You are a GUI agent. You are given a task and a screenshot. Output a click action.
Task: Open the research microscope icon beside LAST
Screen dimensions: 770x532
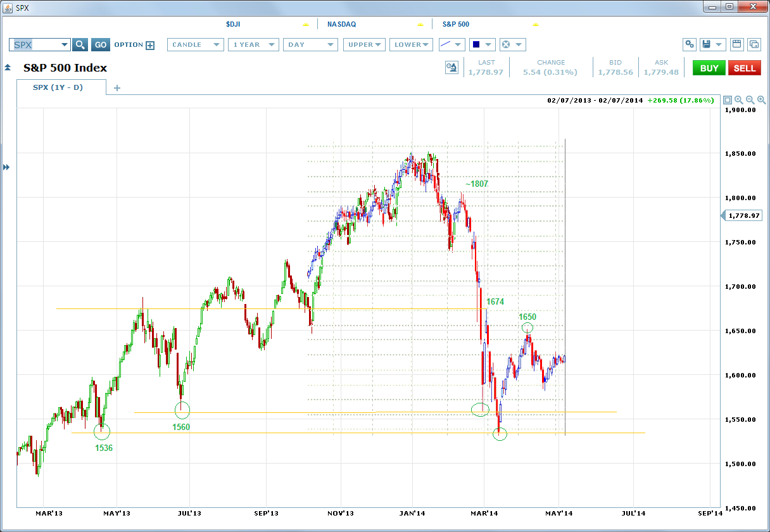click(451, 68)
